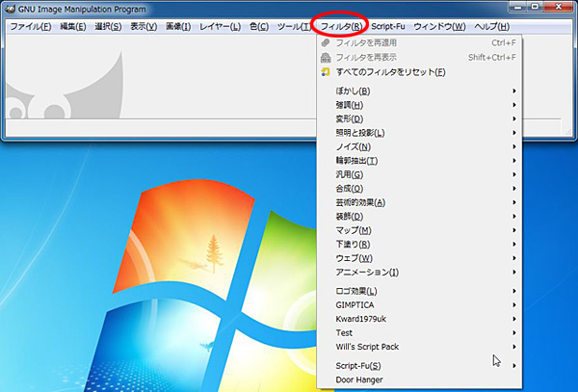Click the GIMP Wilber icon in title bar
This screenshot has width=578, height=392.
[11, 9]
